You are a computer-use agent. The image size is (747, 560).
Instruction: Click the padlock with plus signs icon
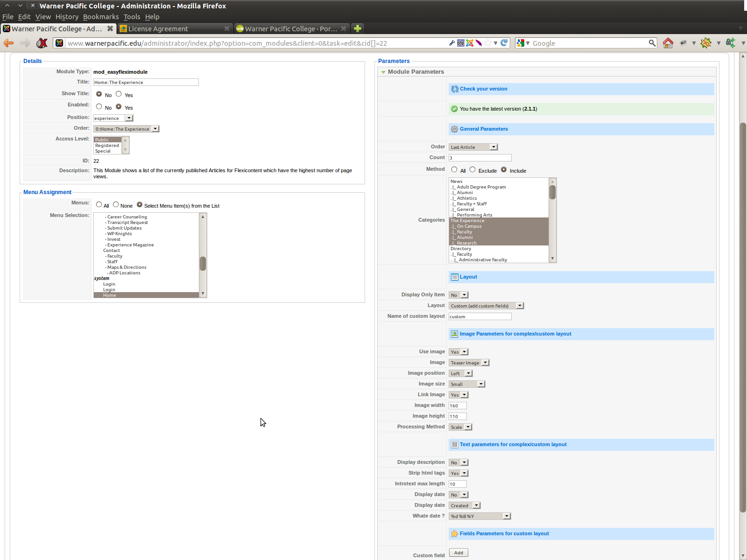[x=731, y=43]
